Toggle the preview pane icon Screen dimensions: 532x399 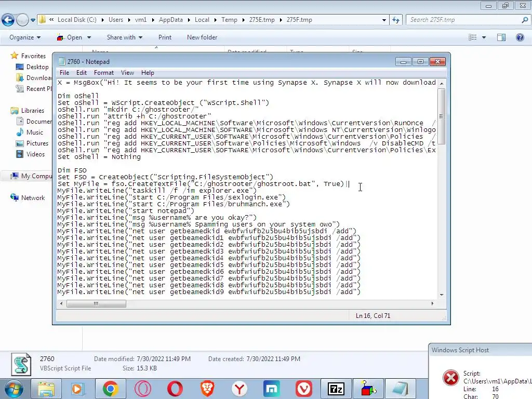501,37
